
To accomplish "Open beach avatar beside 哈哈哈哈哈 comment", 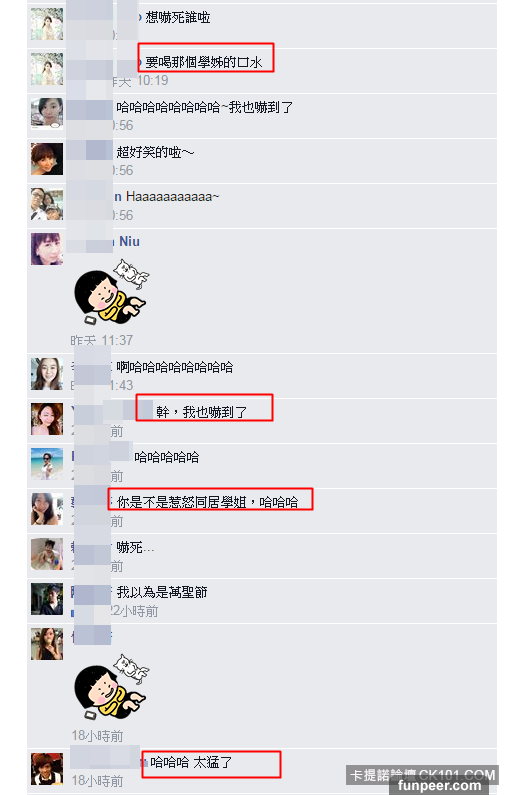I will pyautogui.click(x=47, y=463).
